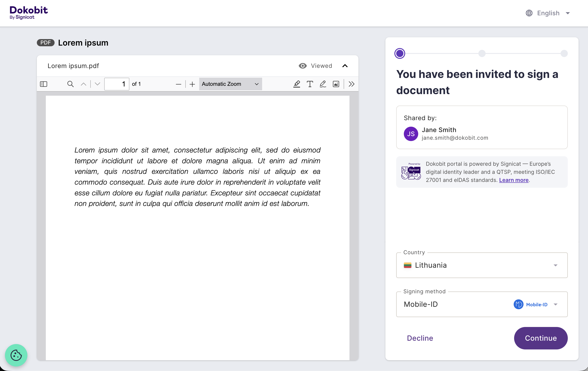Screen dimensions: 588x371
Task: Open the Automatic Zoom dropdown
Action: [230, 84]
